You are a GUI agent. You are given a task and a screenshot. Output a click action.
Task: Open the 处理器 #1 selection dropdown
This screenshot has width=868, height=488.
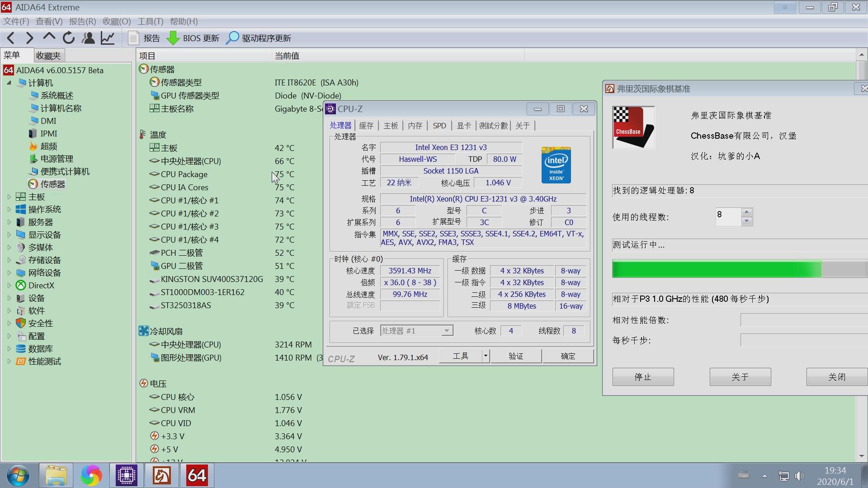point(447,331)
